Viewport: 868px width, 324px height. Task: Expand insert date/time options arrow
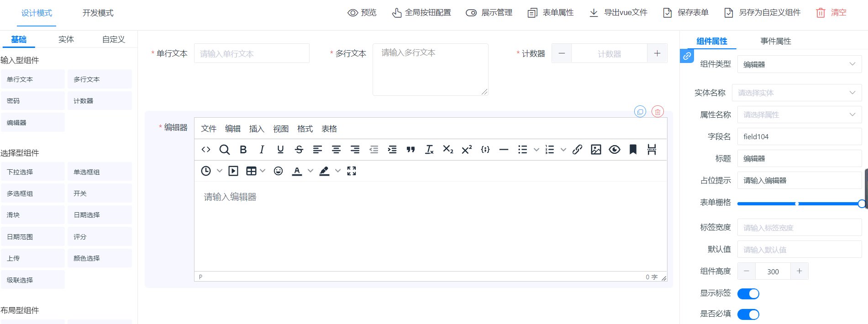pyautogui.click(x=220, y=171)
